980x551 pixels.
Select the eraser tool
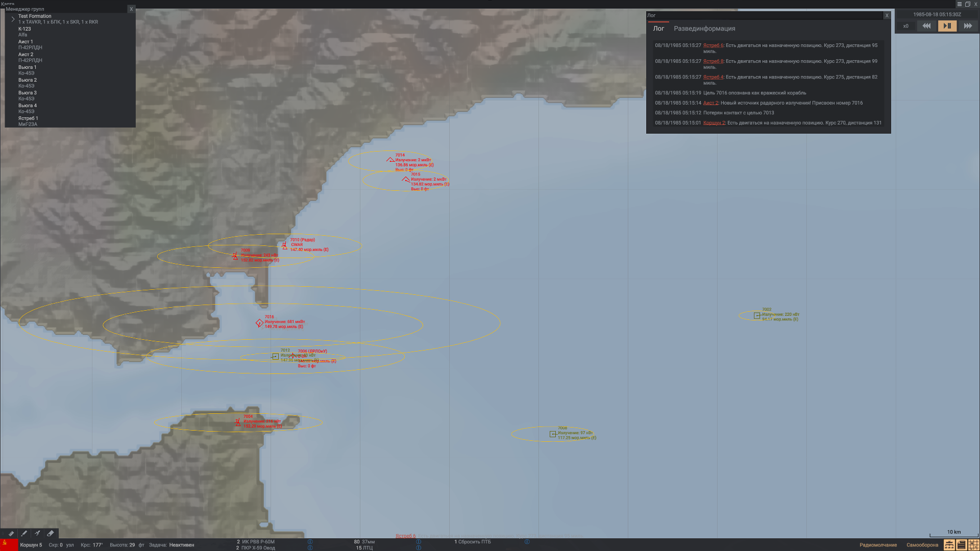(51, 534)
